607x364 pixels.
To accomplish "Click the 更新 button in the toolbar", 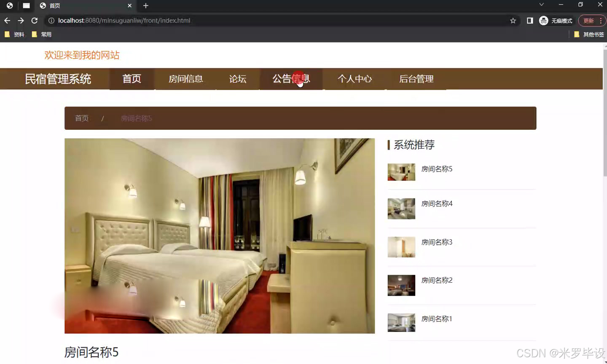I will point(590,20).
